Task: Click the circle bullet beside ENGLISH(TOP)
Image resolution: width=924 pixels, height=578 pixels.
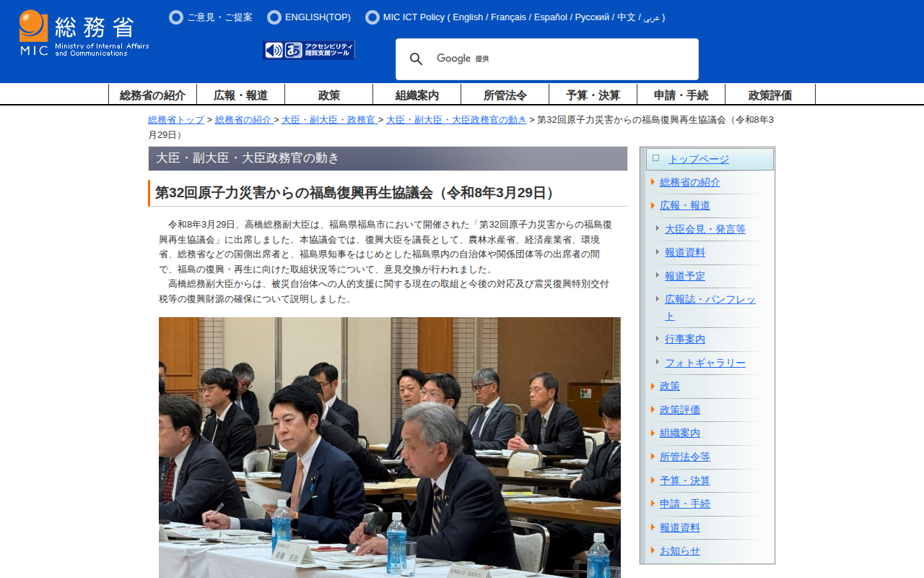Action: click(x=274, y=17)
